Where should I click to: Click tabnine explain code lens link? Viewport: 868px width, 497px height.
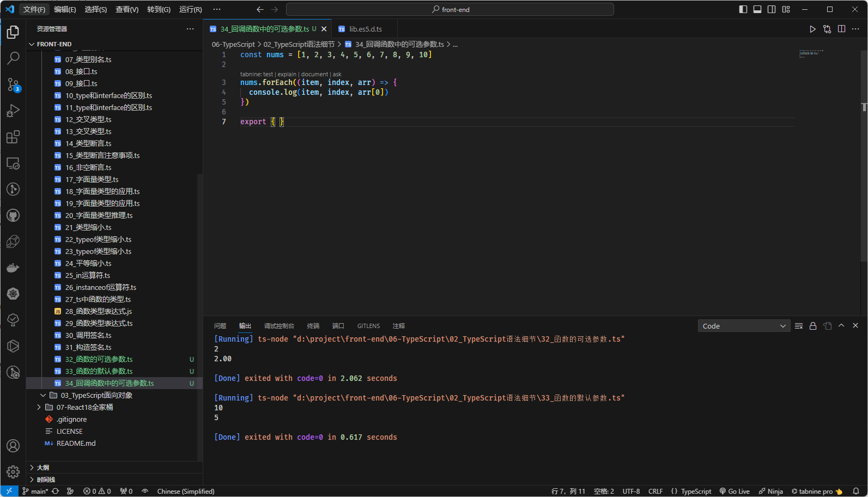click(x=287, y=74)
